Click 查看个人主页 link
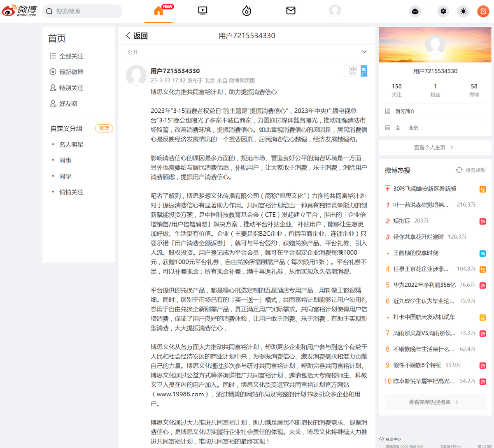This screenshot has height=448, width=494. (x=435, y=147)
